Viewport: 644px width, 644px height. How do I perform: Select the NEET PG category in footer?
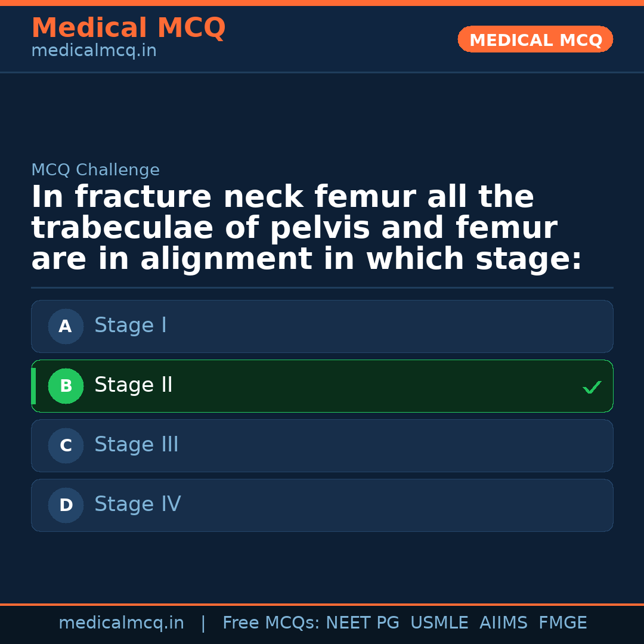click(362, 622)
